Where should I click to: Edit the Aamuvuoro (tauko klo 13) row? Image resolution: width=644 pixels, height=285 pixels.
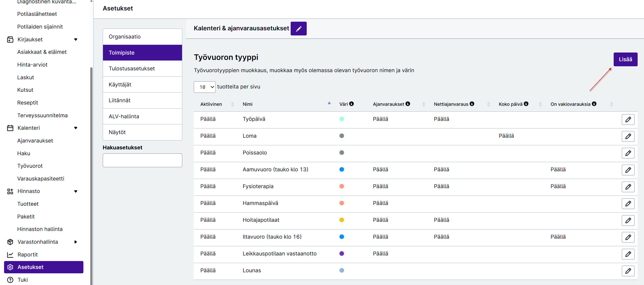click(x=628, y=170)
